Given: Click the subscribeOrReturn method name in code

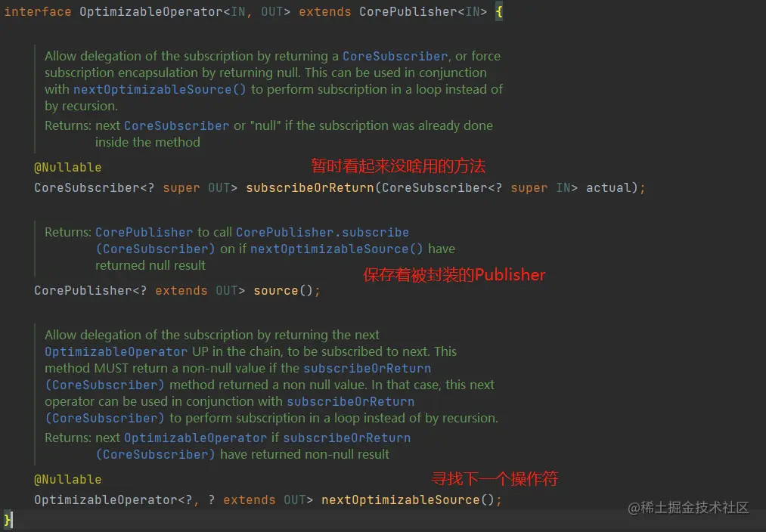Looking at the screenshot, I should pos(310,188).
